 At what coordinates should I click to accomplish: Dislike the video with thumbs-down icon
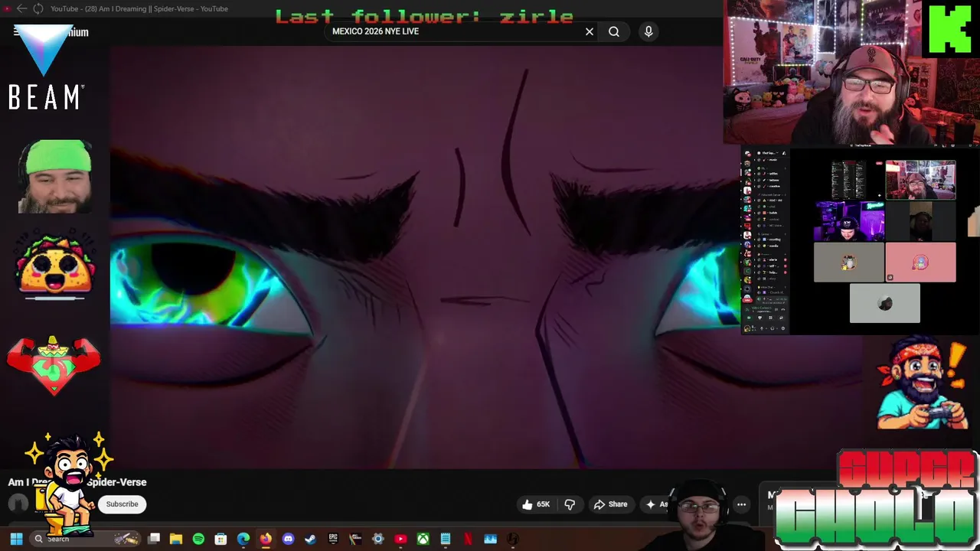(570, 504)
